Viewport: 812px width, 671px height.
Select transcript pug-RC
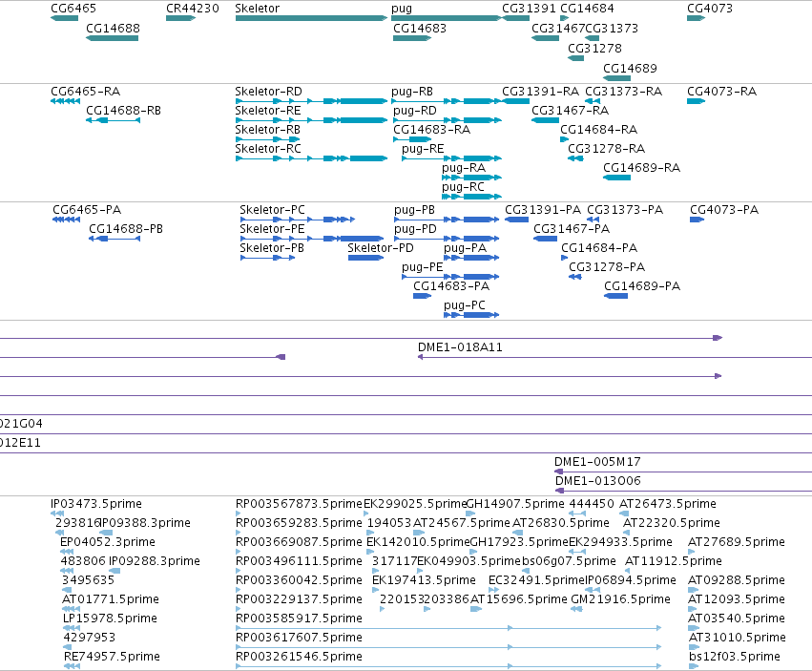(x=471, y=197)
